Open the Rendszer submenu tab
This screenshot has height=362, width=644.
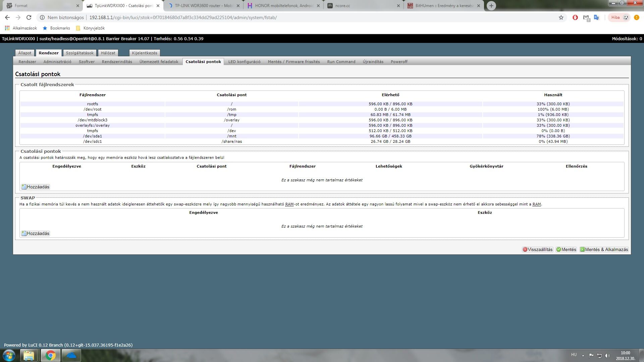(x=27, y=62)
